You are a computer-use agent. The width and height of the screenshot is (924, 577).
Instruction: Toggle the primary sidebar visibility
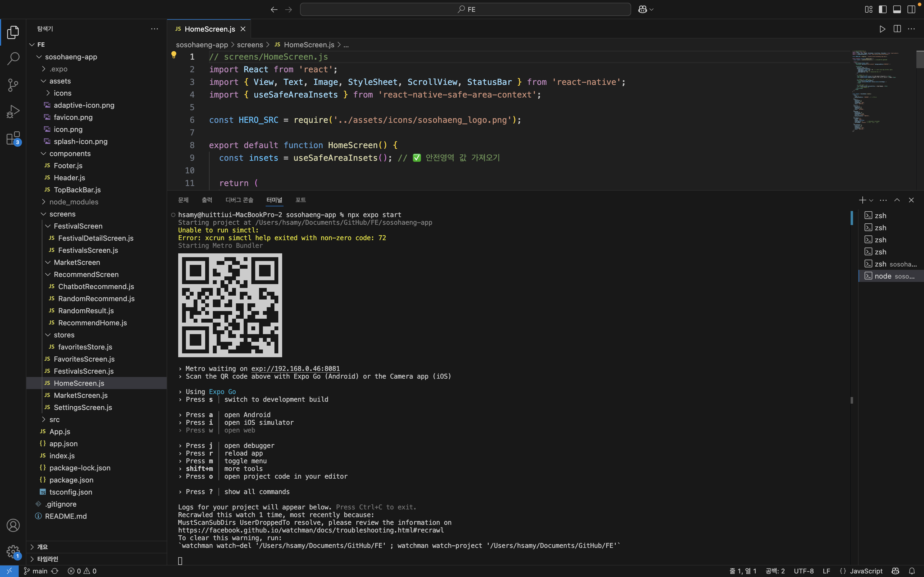(882, 9)
